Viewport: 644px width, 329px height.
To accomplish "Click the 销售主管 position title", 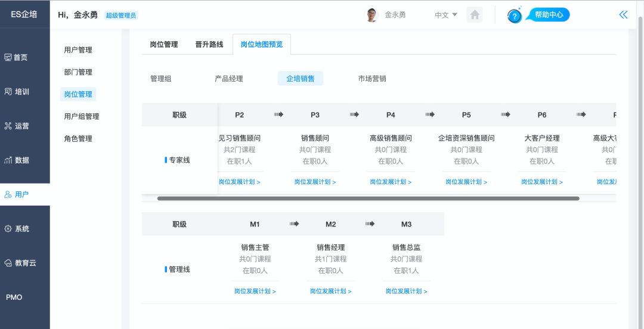I will click(255, 247).
